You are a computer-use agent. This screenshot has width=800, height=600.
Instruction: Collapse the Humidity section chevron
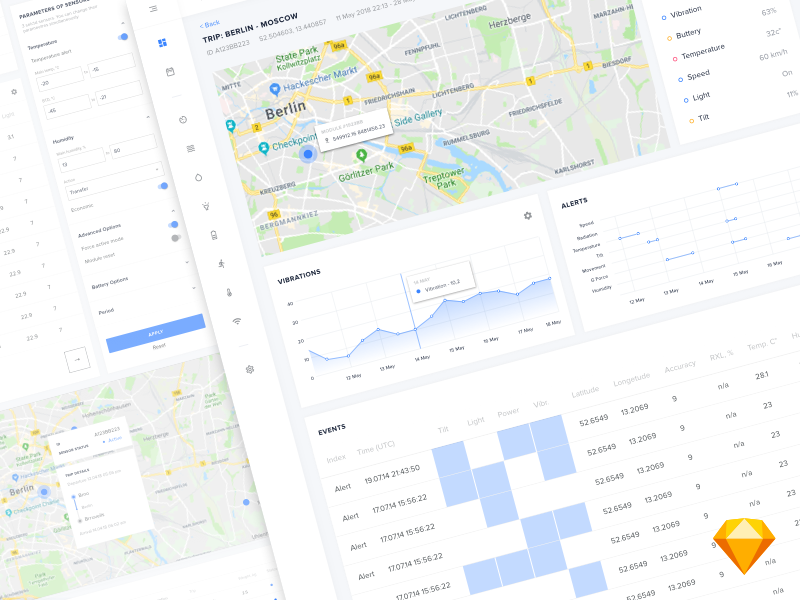(x=148, y=117)
